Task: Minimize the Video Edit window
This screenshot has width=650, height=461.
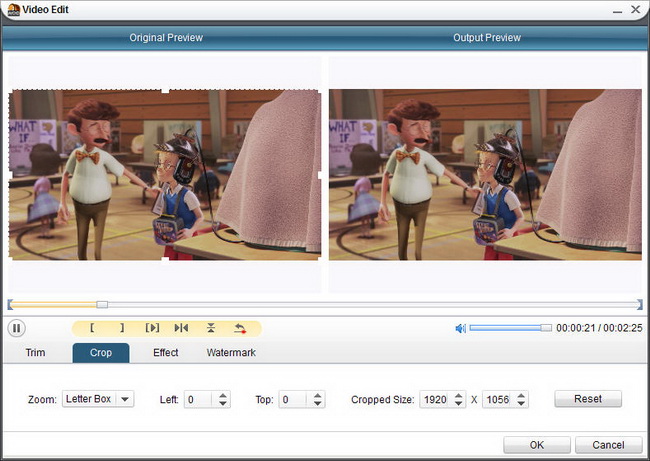Action: [618, 10]
